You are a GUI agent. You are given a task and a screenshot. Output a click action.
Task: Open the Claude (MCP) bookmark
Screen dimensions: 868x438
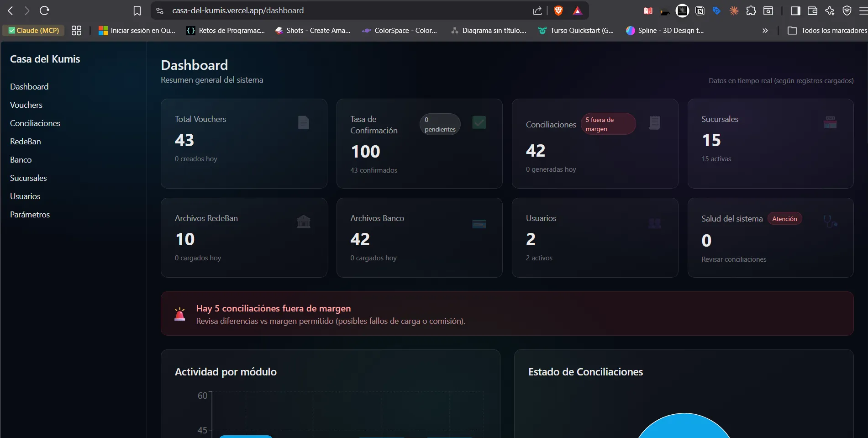34,30
